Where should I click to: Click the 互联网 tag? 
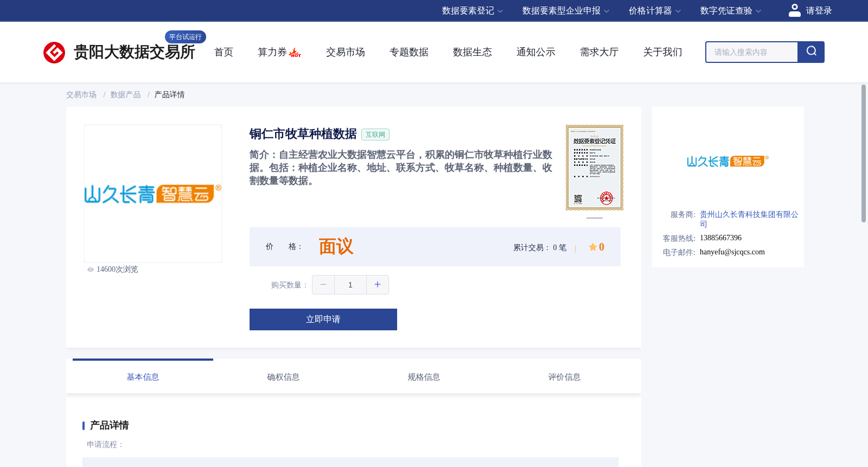click(375, 135)
